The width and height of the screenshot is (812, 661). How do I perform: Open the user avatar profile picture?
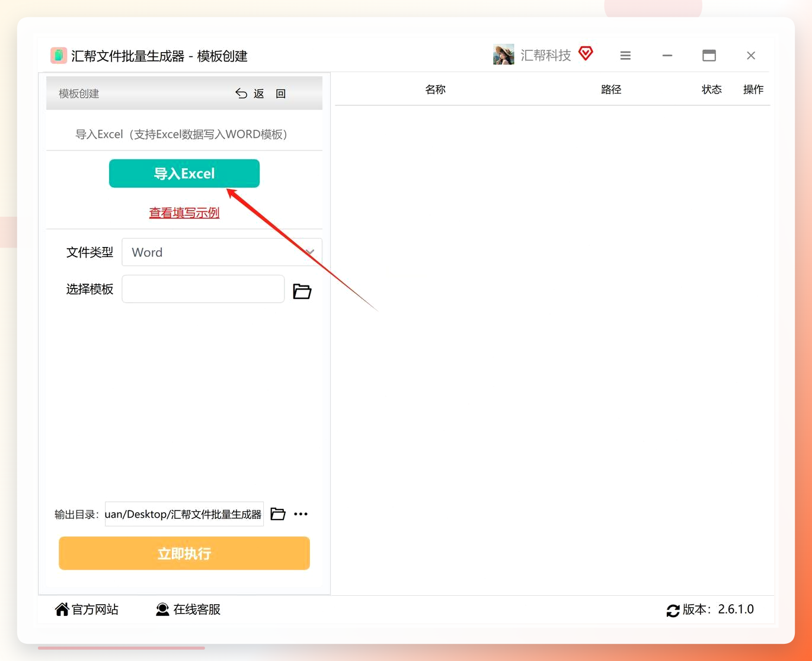503,55
